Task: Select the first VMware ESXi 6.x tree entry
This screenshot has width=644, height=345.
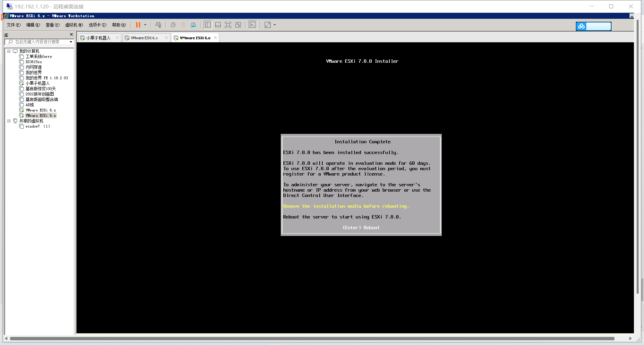Action: pos(41,110)
